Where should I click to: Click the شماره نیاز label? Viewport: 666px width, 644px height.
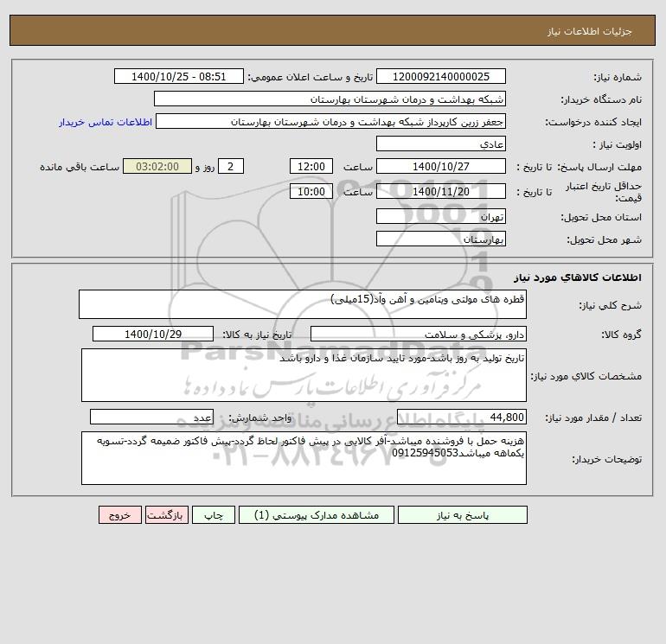(x=618, y=77)
